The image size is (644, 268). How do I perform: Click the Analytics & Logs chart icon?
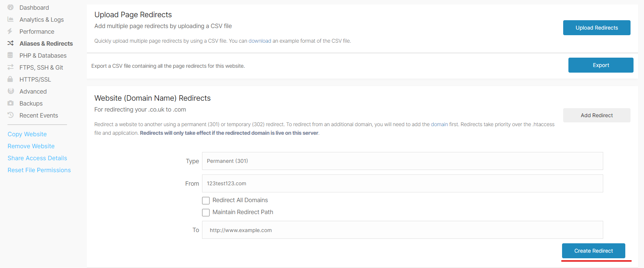(x=10, y=19)
